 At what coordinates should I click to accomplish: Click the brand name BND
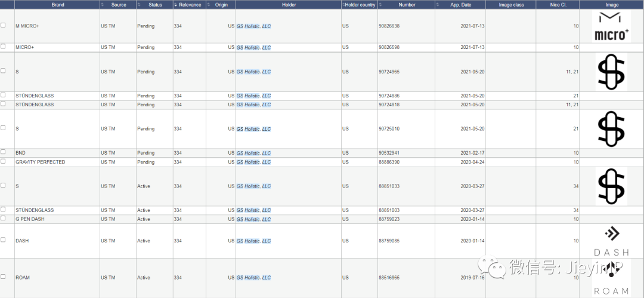click(x=20, y=153)
